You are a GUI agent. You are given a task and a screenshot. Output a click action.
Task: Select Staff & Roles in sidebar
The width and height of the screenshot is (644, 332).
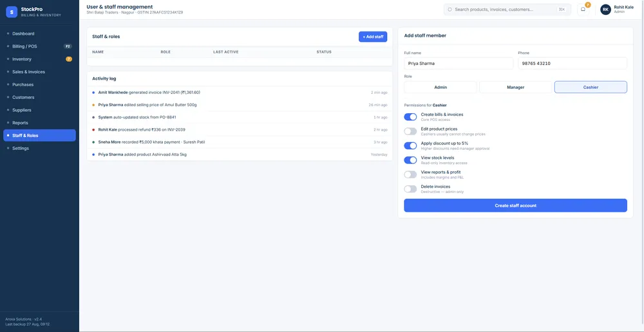(39, 135)
